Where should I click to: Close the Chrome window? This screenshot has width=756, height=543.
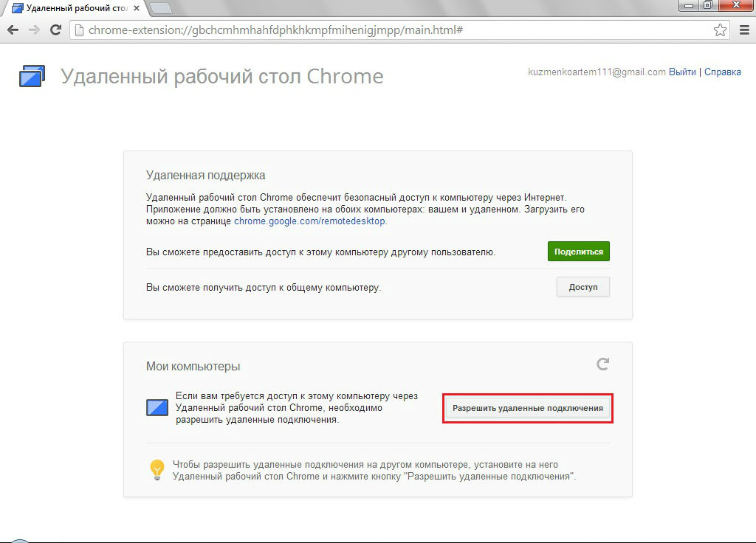coord(736,5)
